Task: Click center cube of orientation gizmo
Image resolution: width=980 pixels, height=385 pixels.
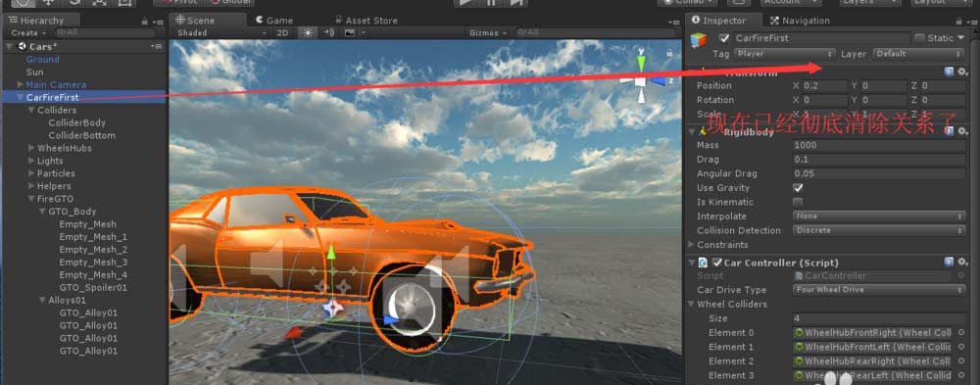Action: point(641,81)
